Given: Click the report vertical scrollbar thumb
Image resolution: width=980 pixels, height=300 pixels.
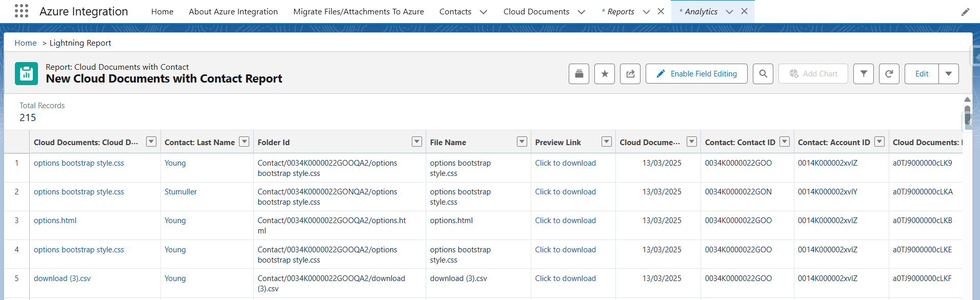Looking at the screenshot, I should point(967,115).
